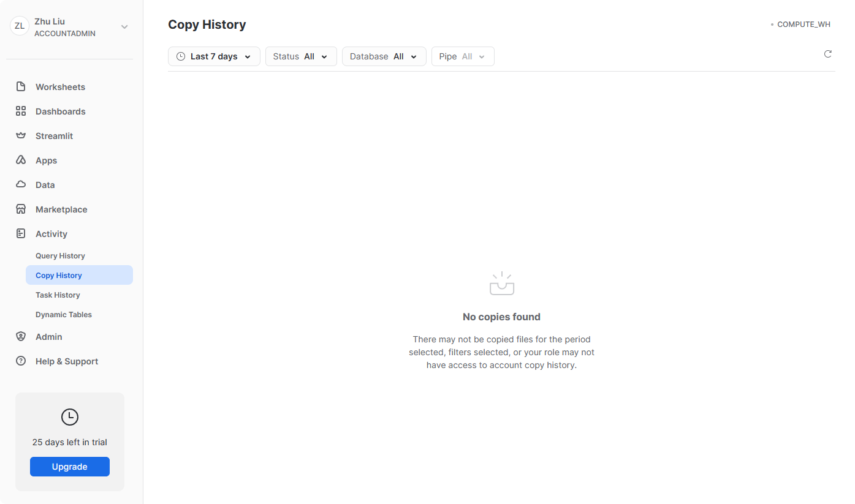Open Dynamic Tables page
The height and width of the screenshot is (504, 855).
click(64, 315)
